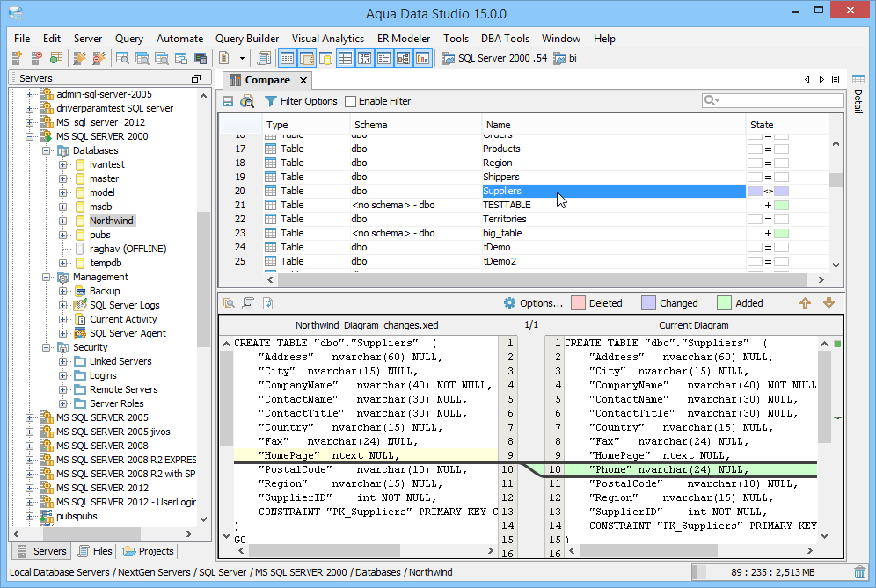Viewport: 876px width, 588px height.
Task: Restore the Servers panel with its window icon
Action: (196, 79)
